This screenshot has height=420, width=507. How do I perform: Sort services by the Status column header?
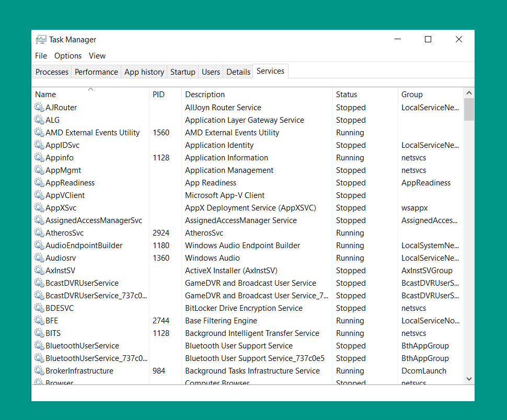point(365,95)
